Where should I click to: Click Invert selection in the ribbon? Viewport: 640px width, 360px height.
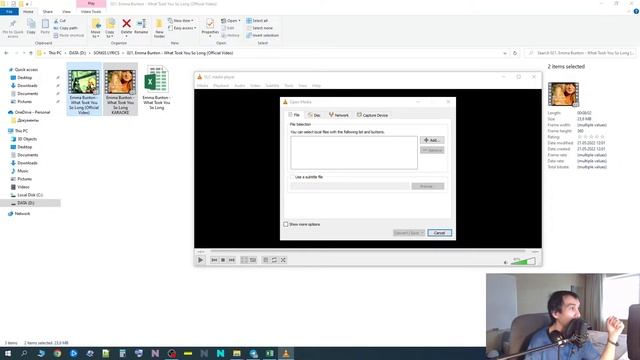pos(262,36)
